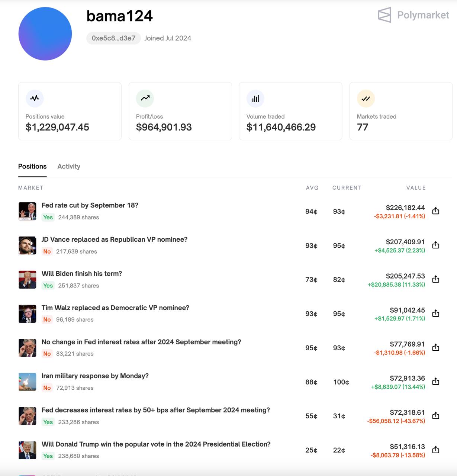Click share icon for JD Vance position
The height and width of the screenshot is (476, 457).
(x=436, y=245)
